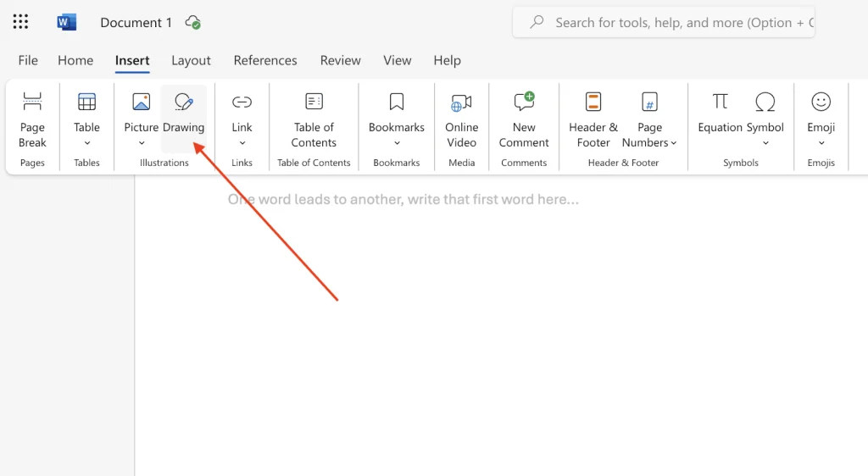Switch to the Layout tab
Viewport: 868px width, 476px height.
click(x=191, y=60)
